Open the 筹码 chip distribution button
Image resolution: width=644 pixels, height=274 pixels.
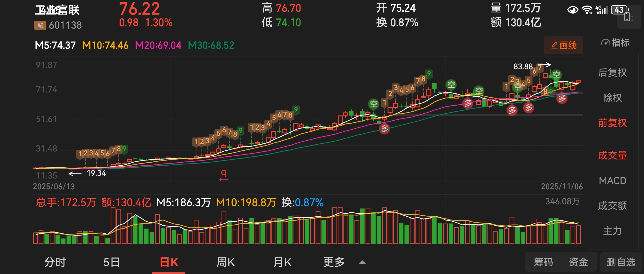coord(543,262)
